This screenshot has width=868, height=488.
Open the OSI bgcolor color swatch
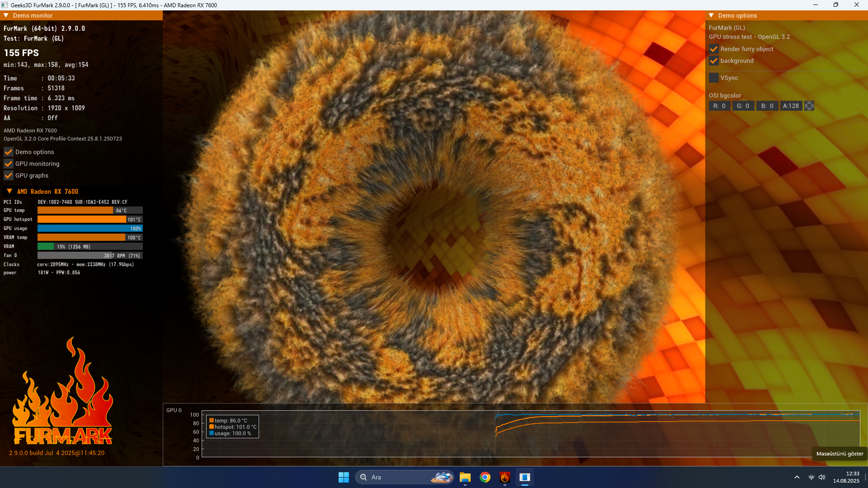809,106
